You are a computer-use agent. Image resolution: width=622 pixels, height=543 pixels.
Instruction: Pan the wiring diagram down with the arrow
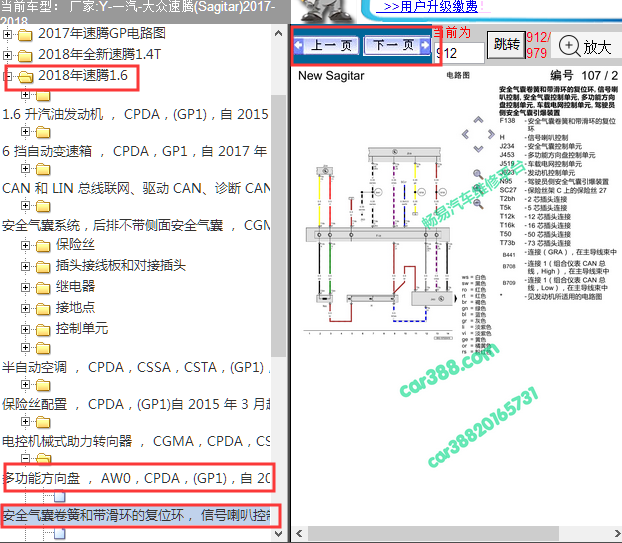tap(478, 149)
